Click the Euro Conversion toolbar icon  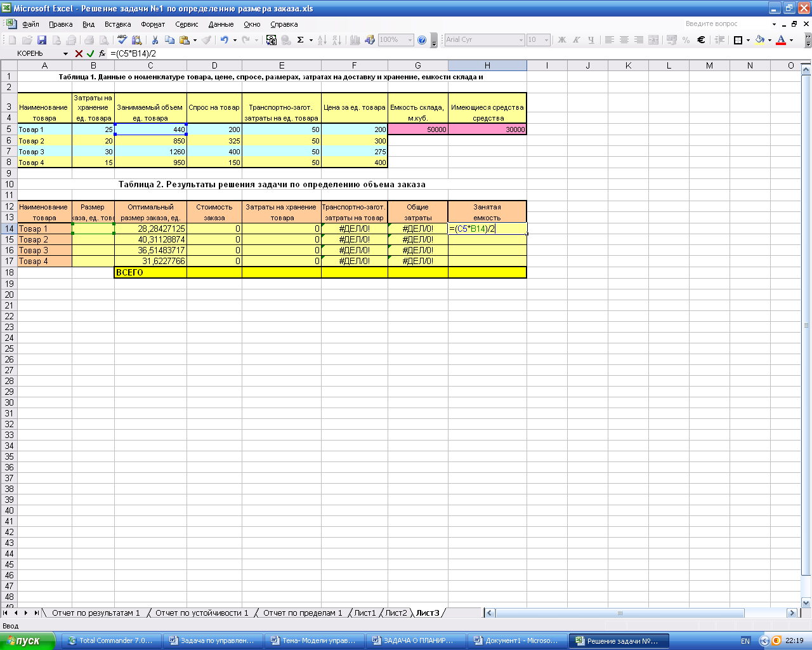(x=272, y=39)
